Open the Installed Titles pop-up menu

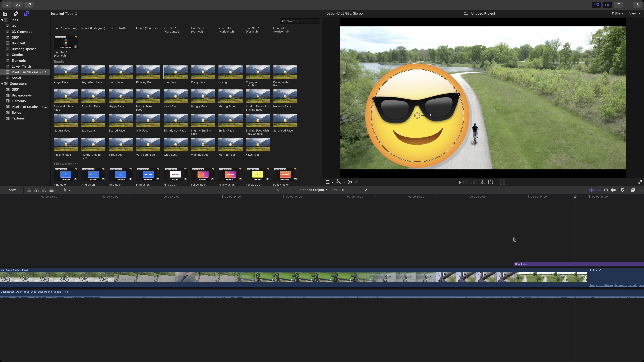[x=64, y=13]
